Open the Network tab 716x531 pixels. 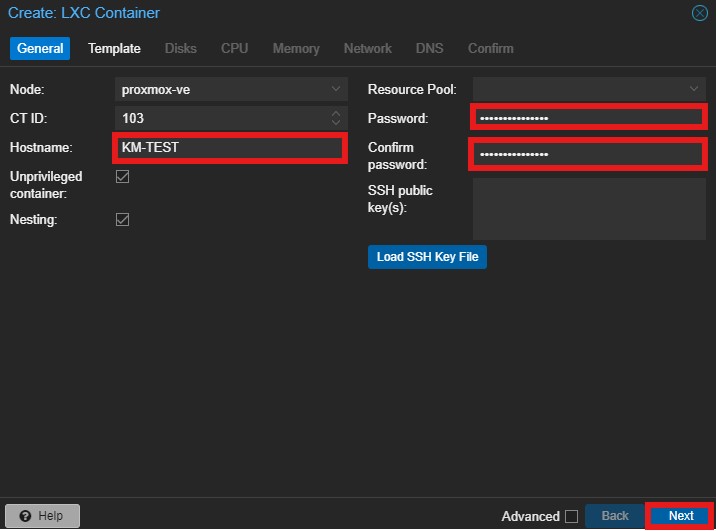[x=368, y=48]
